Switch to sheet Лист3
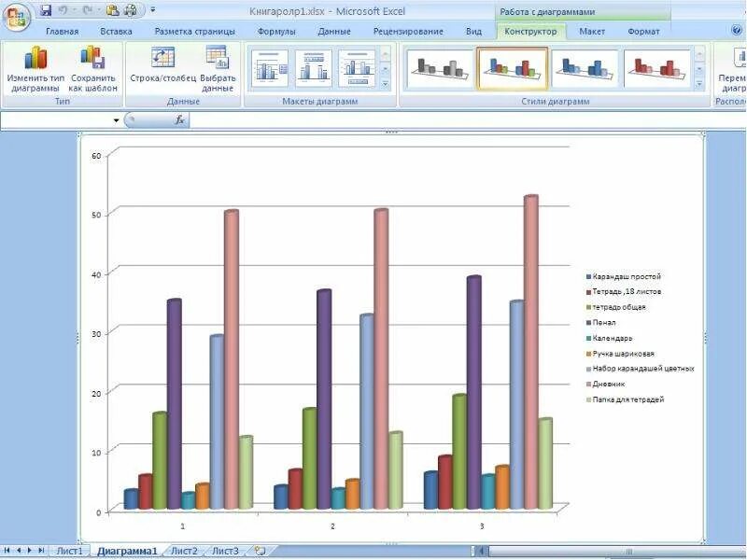 225,551
